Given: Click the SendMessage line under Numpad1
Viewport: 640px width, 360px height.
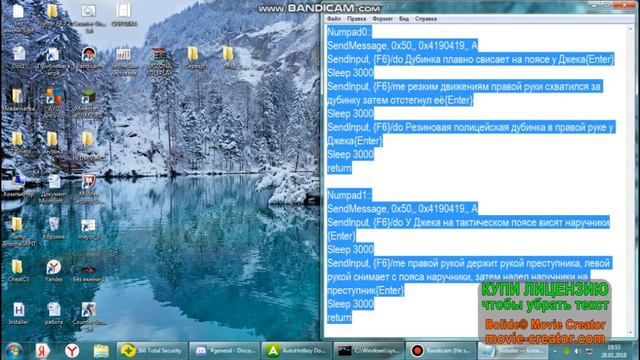Looking at the screenshot, I should (x=402, y=209).
